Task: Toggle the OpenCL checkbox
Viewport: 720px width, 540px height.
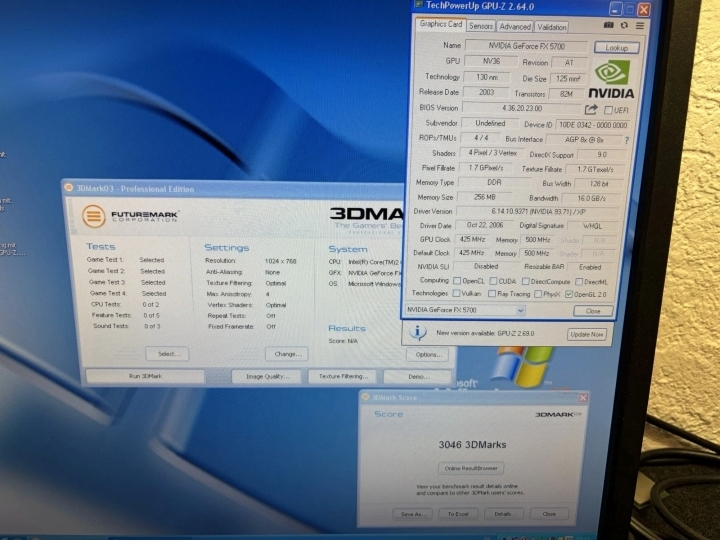Action: coord(457,281)
